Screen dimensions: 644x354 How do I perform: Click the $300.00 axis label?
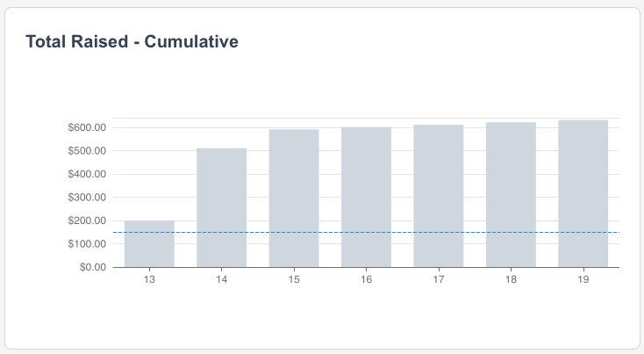[x=87, y=198]
